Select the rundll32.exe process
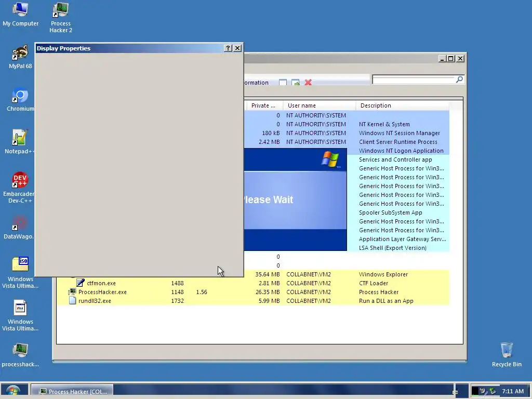The image size is (532, 399). click(253, 301)
